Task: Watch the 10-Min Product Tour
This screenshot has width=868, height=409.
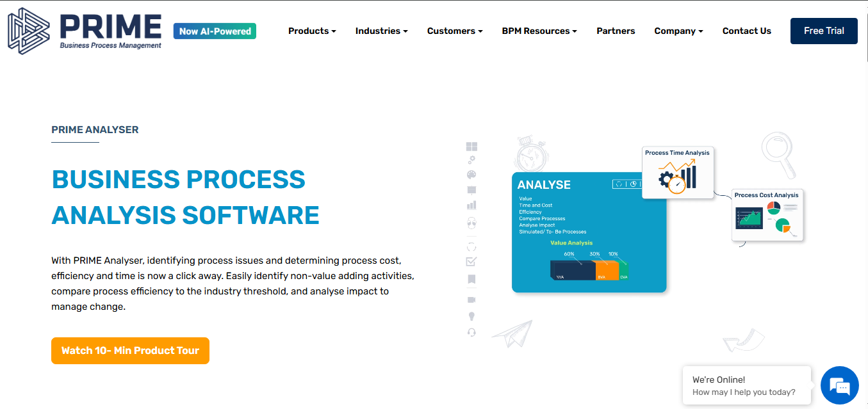Action: (x=130, y=351)
